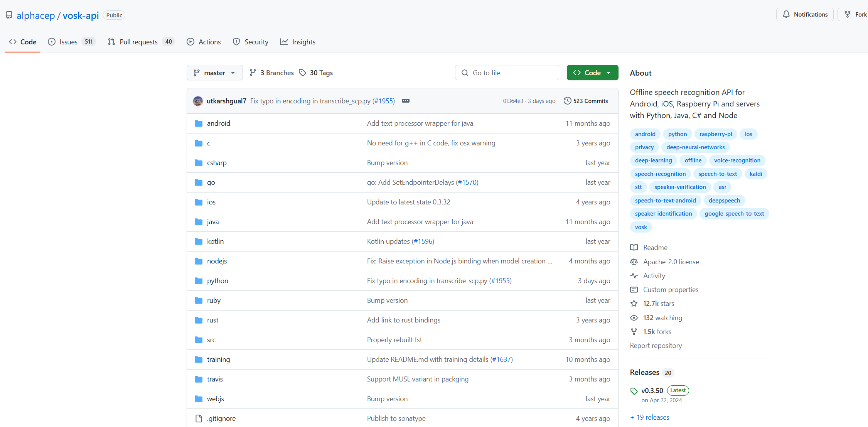This screenshot has width=868, height=427.
Task: Click the magnifier in Go to file
Action: click(465, 73)
